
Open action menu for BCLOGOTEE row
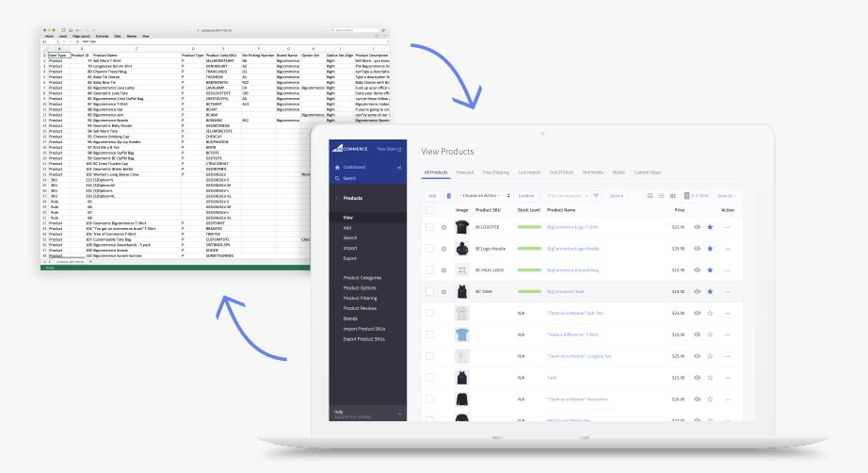click(x=728, y=227)
